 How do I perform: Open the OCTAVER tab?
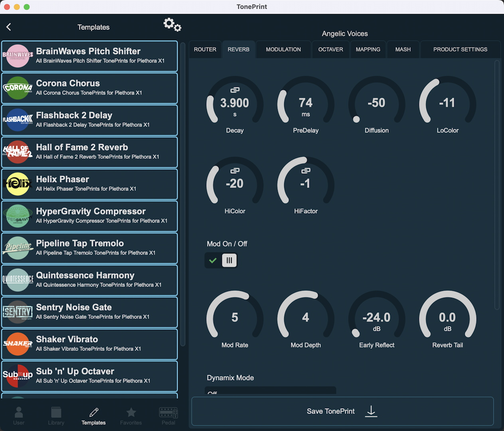(330, 49)
